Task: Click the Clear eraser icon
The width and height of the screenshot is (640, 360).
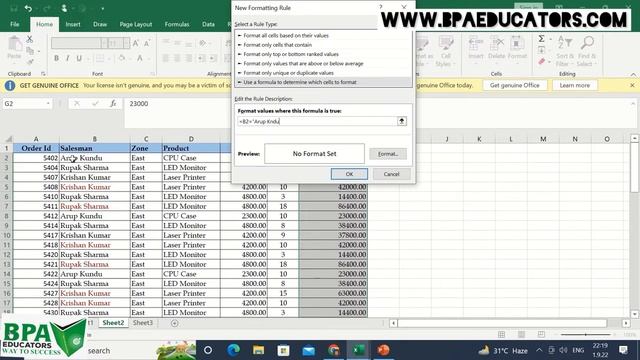Action: [542, 62]
